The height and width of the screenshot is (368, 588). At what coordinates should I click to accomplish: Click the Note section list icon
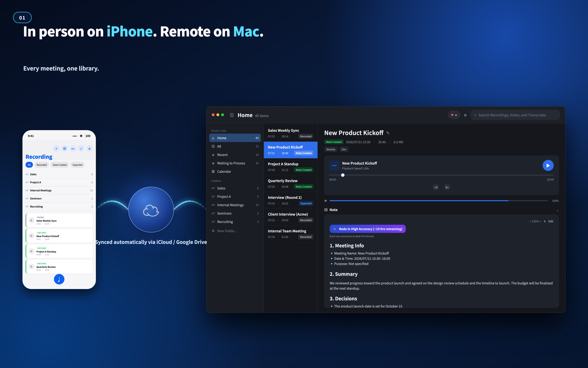[x=326, y=210]
